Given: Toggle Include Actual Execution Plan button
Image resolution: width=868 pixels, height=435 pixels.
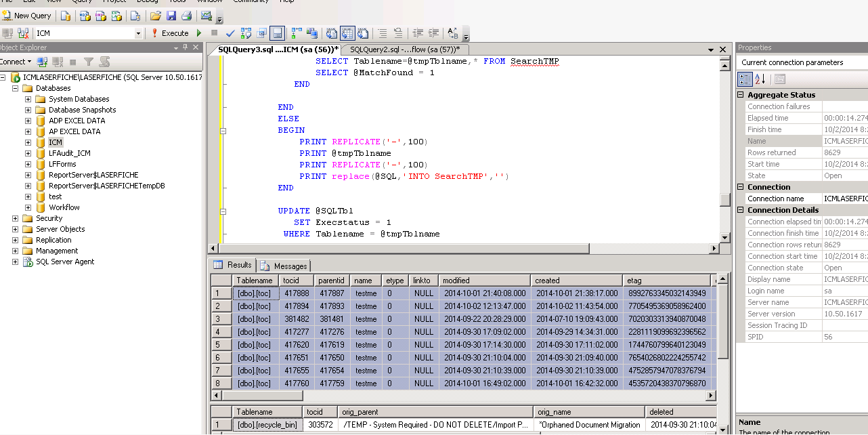Looking at the screenshot, I should click(296, 33).
